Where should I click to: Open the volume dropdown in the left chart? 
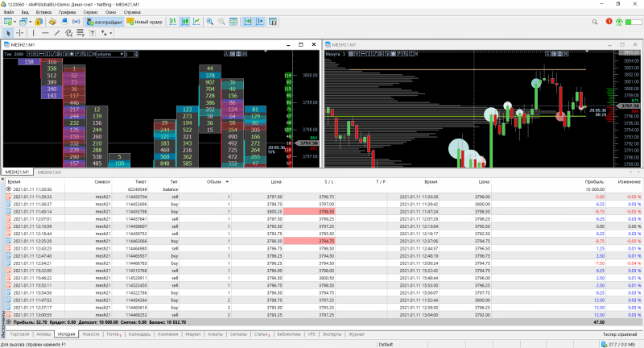click(110, 54)
